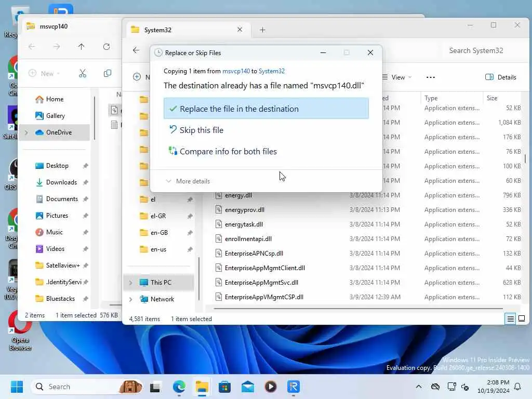
Task: Expand OneDrive node chevron
Action: (x=26, y=132)
